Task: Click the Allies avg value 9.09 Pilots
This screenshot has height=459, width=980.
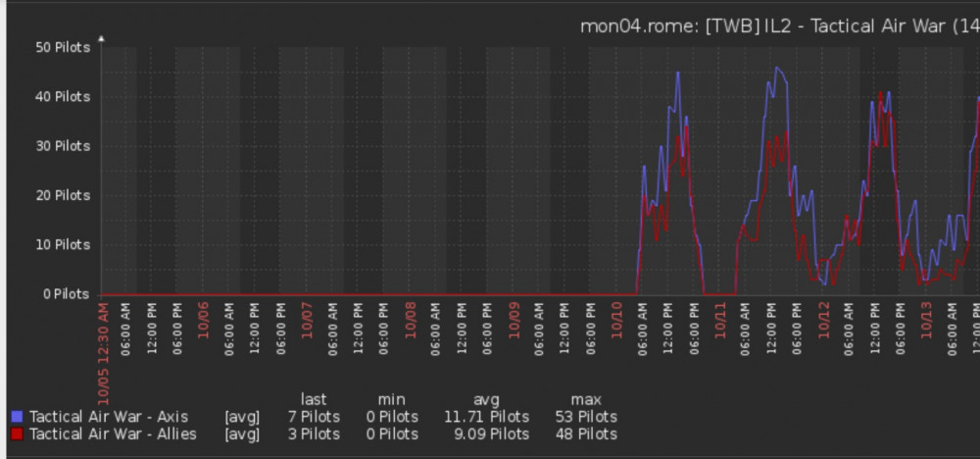Action: pyautogui.click(x=491, y=433)
